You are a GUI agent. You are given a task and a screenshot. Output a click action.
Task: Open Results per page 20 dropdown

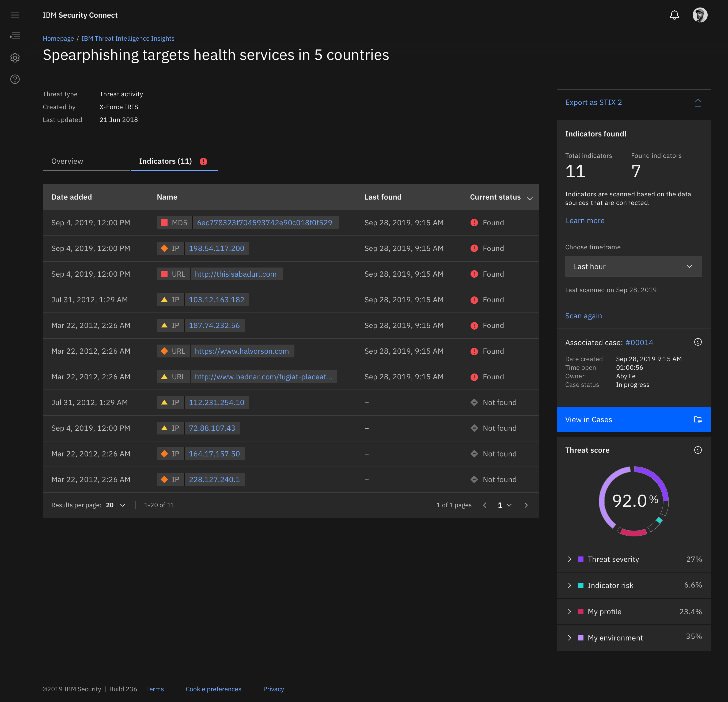point(116,505)
